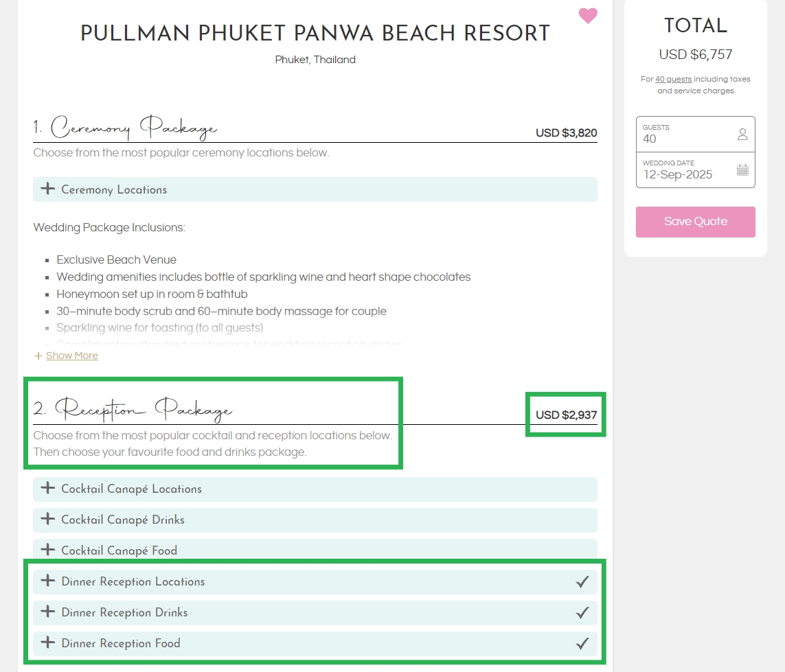Click the pink heart favorite icon

coord(588,16)
